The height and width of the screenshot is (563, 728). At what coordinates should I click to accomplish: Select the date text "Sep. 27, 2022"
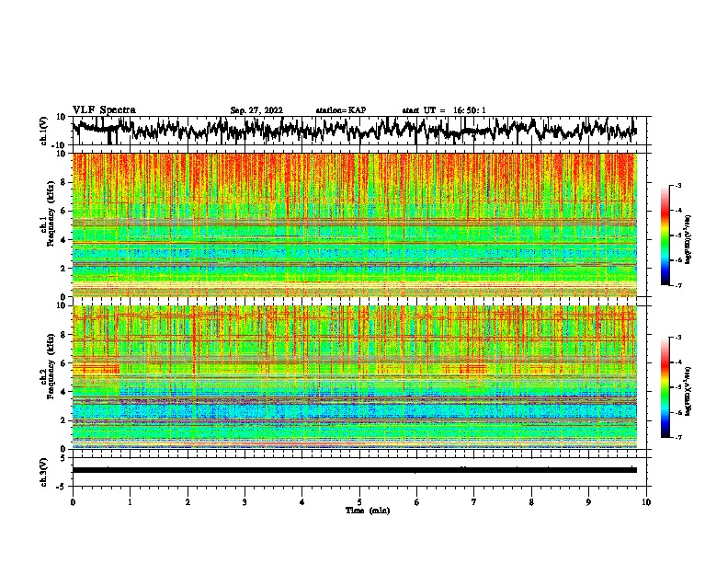click(256, 110)
